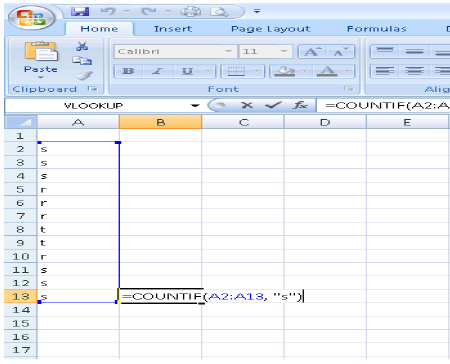Image resolution: width=450 pixels, height=364 pixels.
Task: Open the Calibri font name dropdown
Action: click(228, 51)
